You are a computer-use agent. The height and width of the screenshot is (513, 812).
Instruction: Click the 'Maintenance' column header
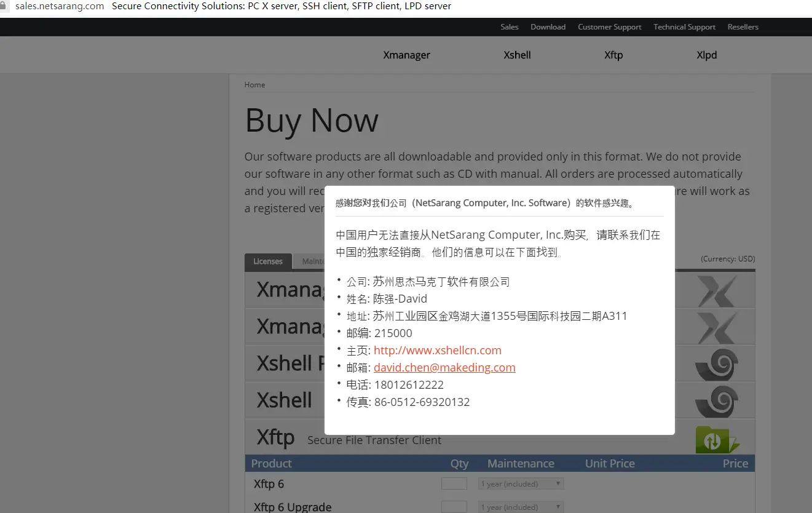tap(521, 464)
